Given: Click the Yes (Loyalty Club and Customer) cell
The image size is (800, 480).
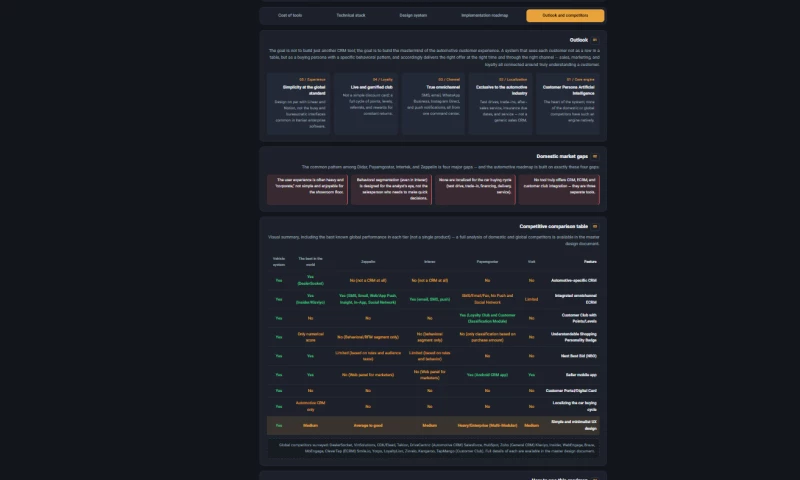Looking at the screenshot, I should coord(487,318).
